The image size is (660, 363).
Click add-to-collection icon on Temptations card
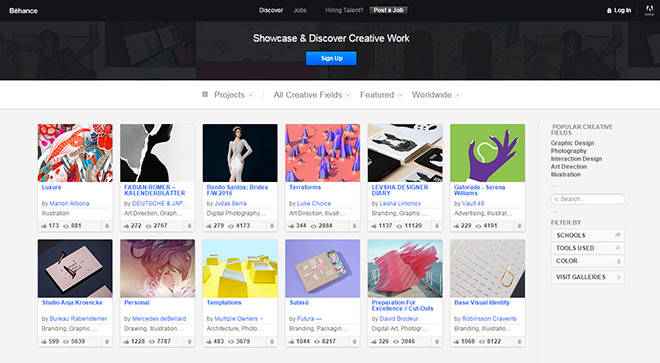click(272, 342)
